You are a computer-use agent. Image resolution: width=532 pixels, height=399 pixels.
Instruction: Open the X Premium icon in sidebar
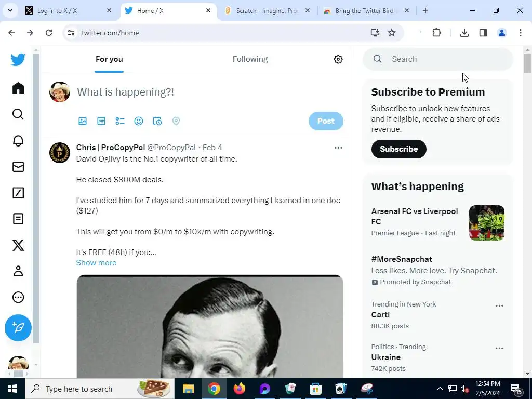click(x=18, y=245)
